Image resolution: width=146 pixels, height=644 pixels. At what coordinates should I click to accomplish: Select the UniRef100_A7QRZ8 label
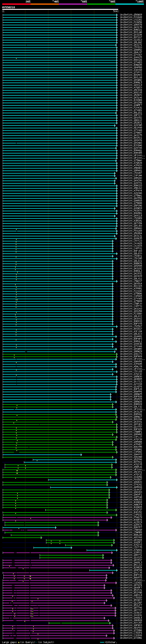131,163
